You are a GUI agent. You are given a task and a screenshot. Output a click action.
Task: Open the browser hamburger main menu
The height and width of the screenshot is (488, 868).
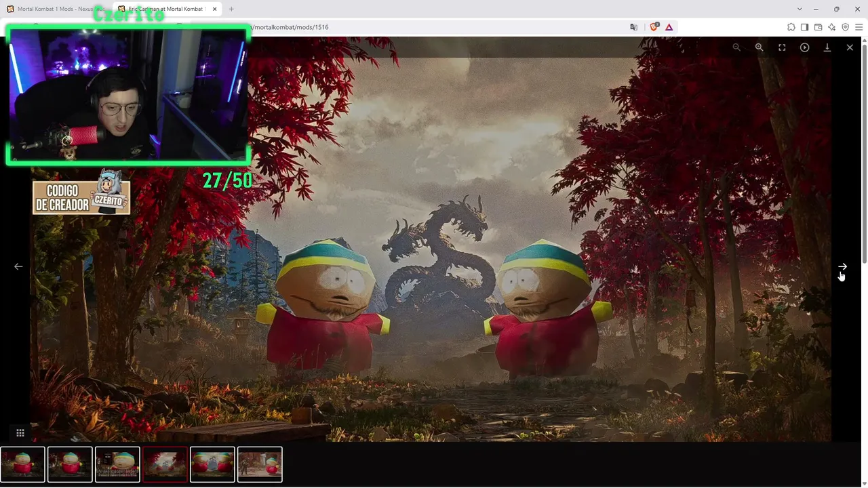(x=859, y=27)
